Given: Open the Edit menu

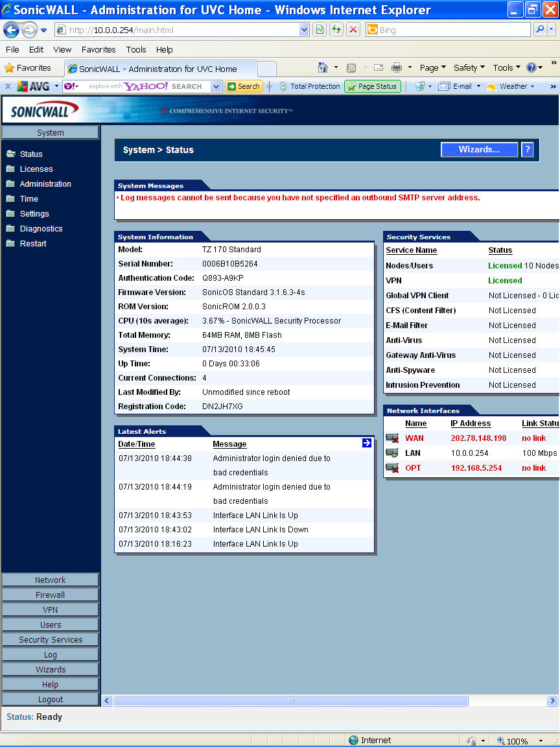Looking at the screenshot, I should point(36,49).
